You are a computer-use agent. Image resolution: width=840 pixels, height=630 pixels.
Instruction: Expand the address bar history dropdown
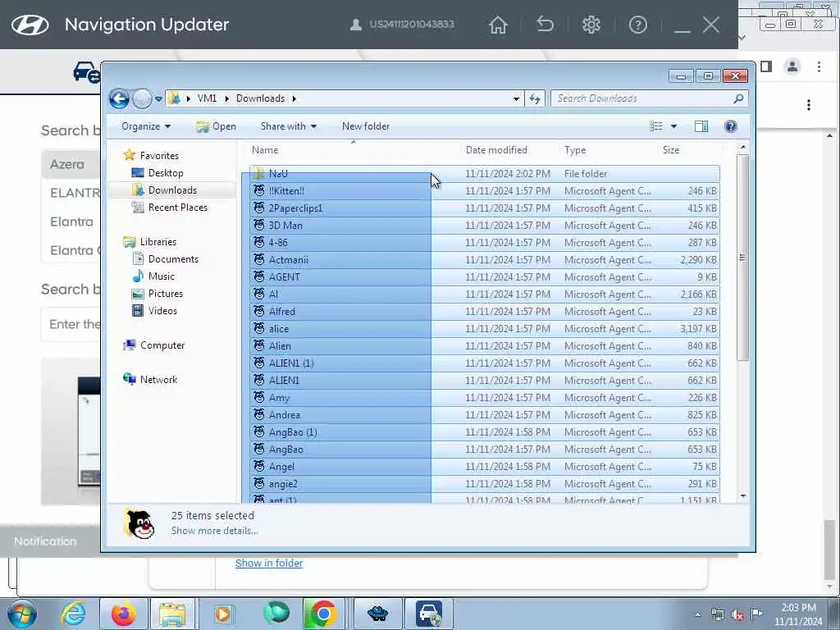pos(516,99)
